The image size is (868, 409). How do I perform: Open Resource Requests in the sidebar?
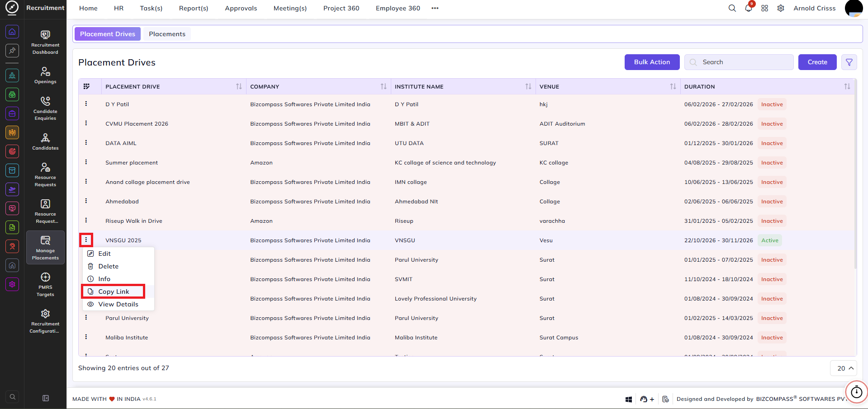click(45, 174)
